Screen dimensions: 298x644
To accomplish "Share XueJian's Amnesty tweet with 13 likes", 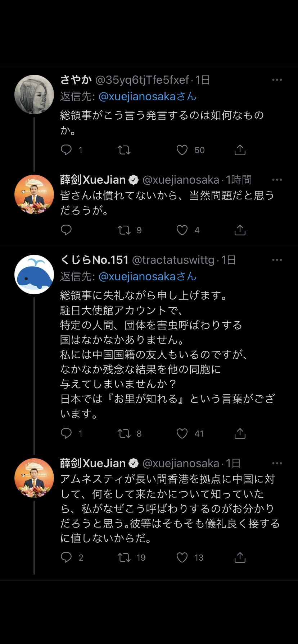I will point(240,557).
